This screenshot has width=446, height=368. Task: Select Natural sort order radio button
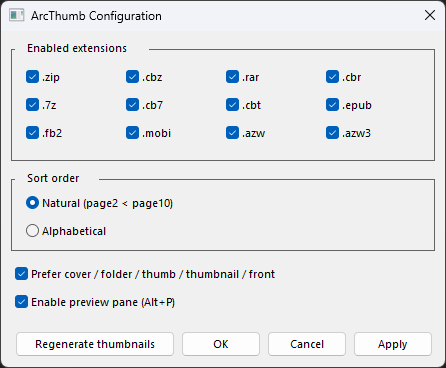pos(32,203)
